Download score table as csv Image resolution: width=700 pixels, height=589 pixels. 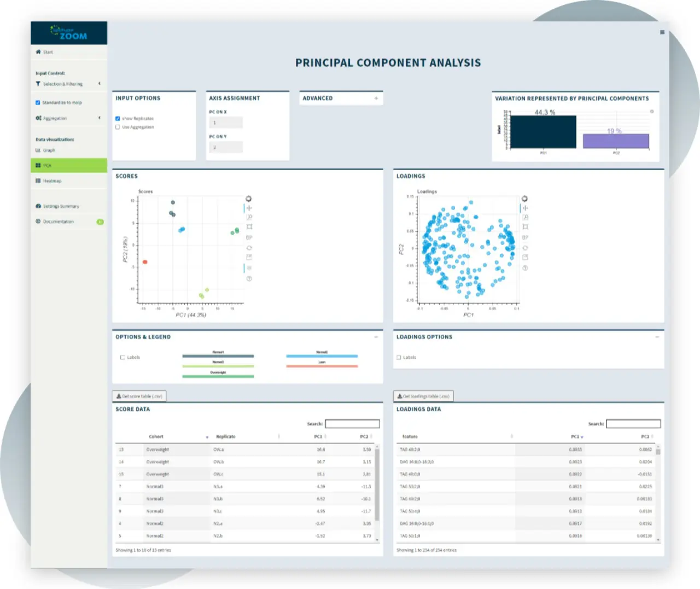139,396
